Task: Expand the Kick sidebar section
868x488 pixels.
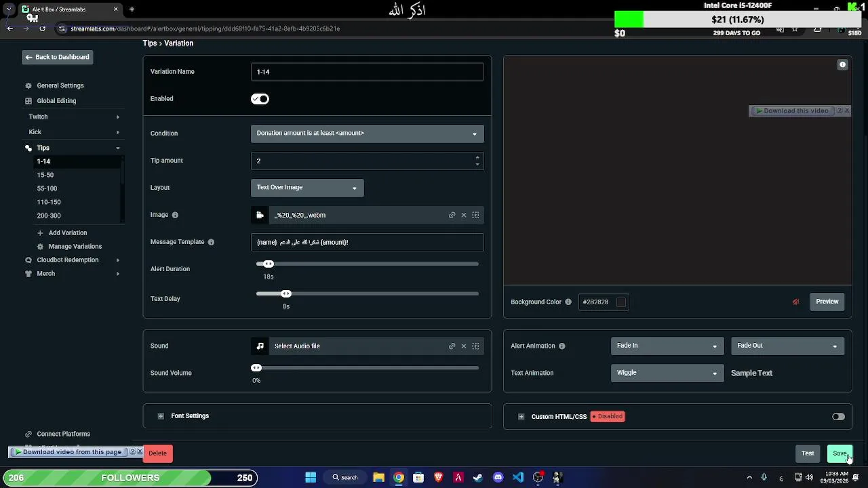Action: [x=118, y=132]
